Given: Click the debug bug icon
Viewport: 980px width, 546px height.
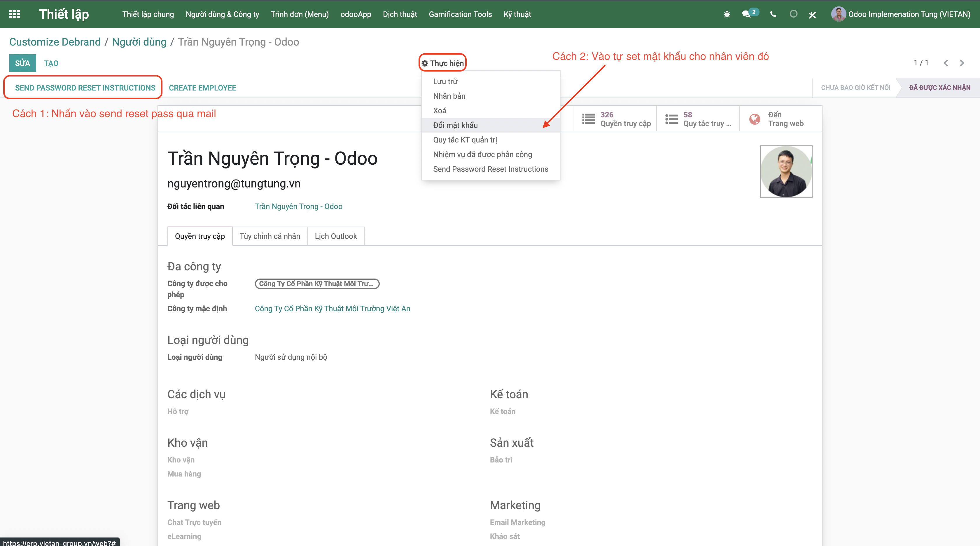Looking at the screenshot, I should pyautogui.click(x=727, y=14).
